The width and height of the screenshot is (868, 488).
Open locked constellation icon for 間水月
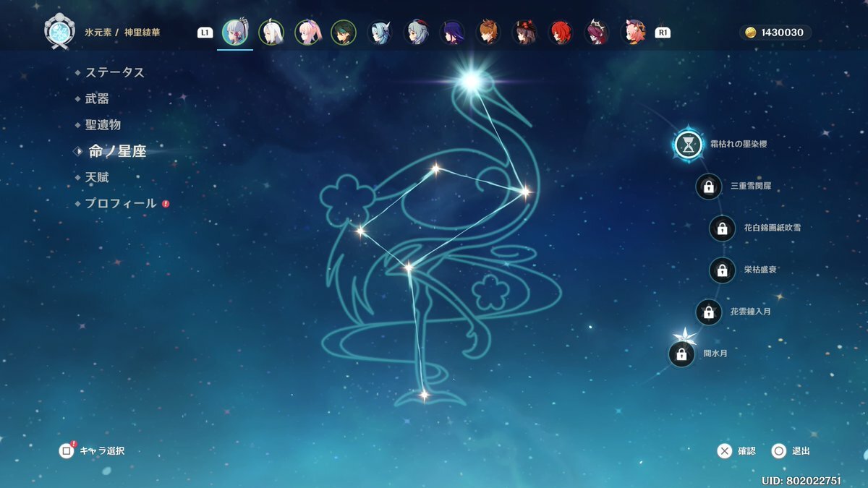pyautogui.click(x=681, y=354)
